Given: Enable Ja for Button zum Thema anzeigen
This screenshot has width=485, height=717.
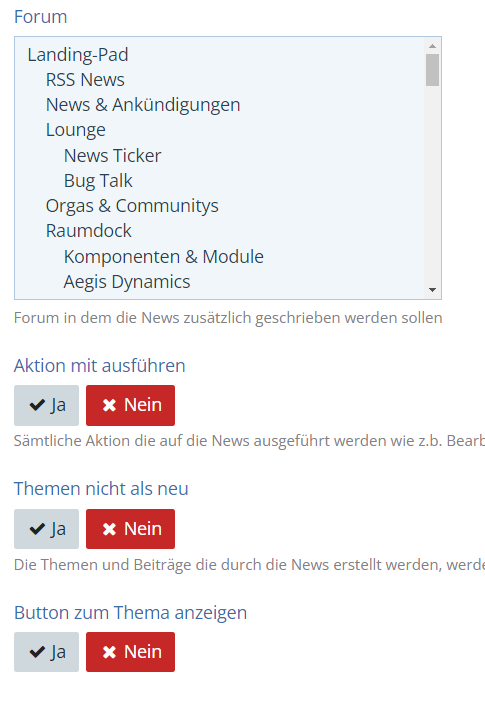Looking at the screenshot, I should click(46, 652).
